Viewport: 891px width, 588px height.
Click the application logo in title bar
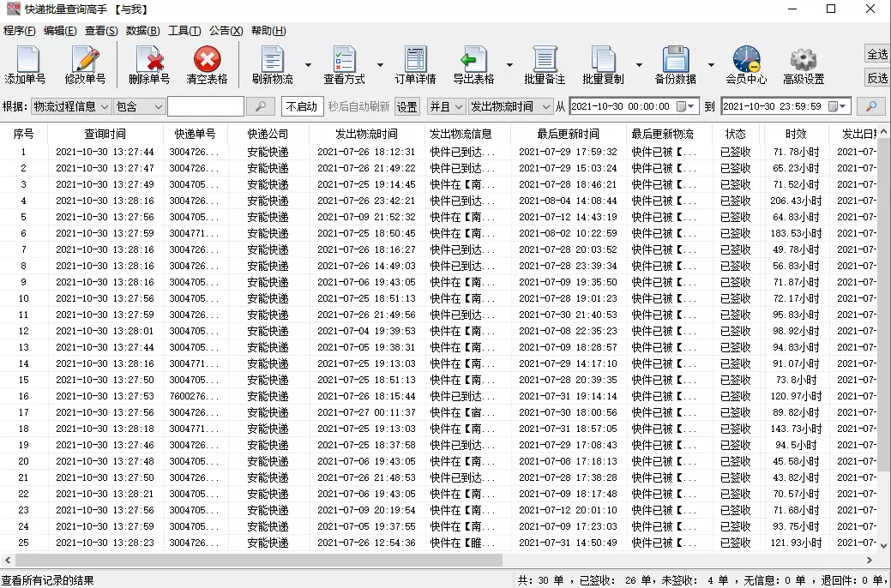click(x=13, y=9)
